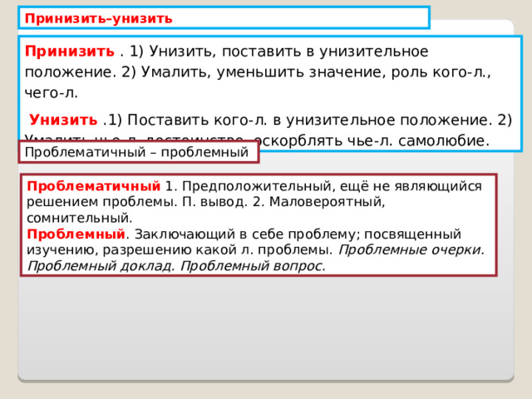The width and height of the screenshot is (532, 399).
Task: Click the phrase 'Заключающий в себе проблему;'
Action: pos(248,234)
